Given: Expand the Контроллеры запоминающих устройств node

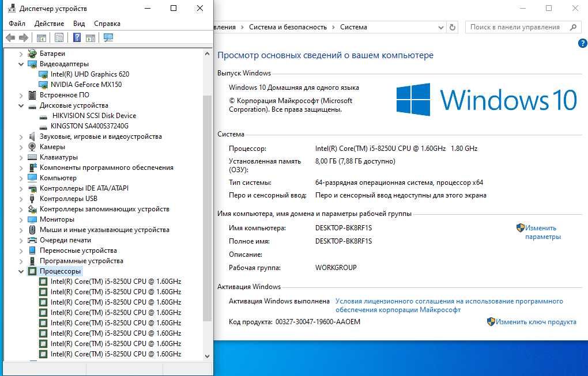Looking at the screenshot, I should (21, 210).
